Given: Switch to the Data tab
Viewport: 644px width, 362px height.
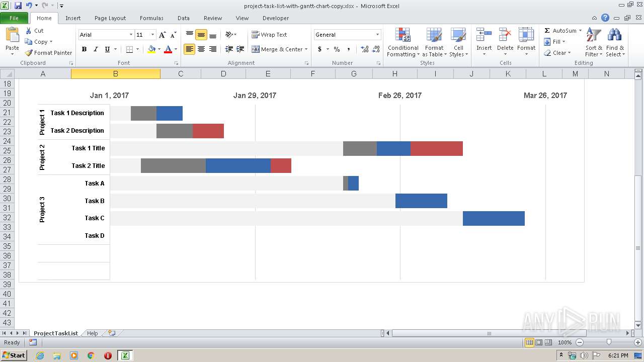Looking at the screenshot, I should [184, 18].
